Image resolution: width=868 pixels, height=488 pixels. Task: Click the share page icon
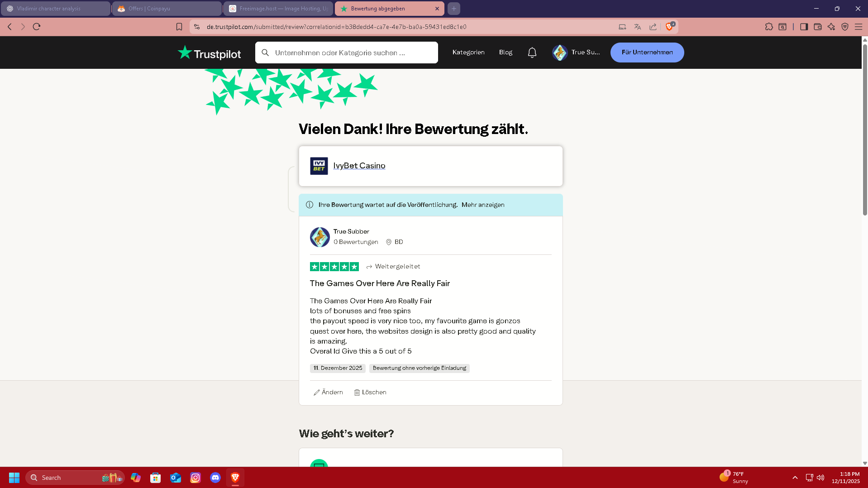click(653, 27)
